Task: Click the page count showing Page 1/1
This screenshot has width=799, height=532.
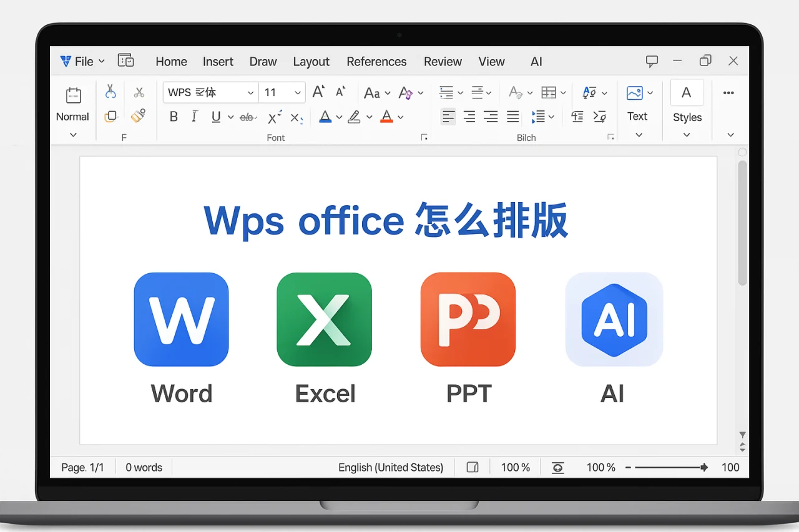Action: pyautogui.click(x=82, y=467)
